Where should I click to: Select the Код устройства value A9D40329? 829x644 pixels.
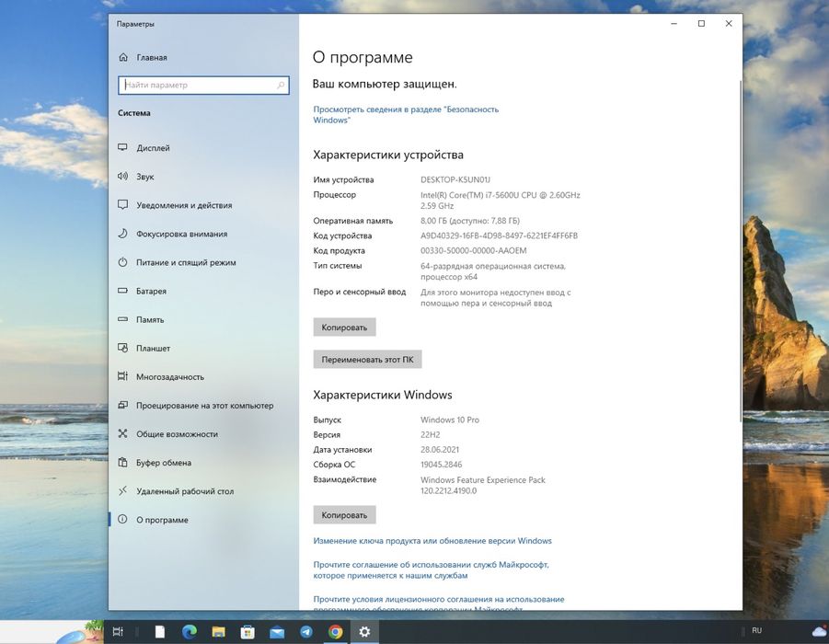[x=499, y=236]
